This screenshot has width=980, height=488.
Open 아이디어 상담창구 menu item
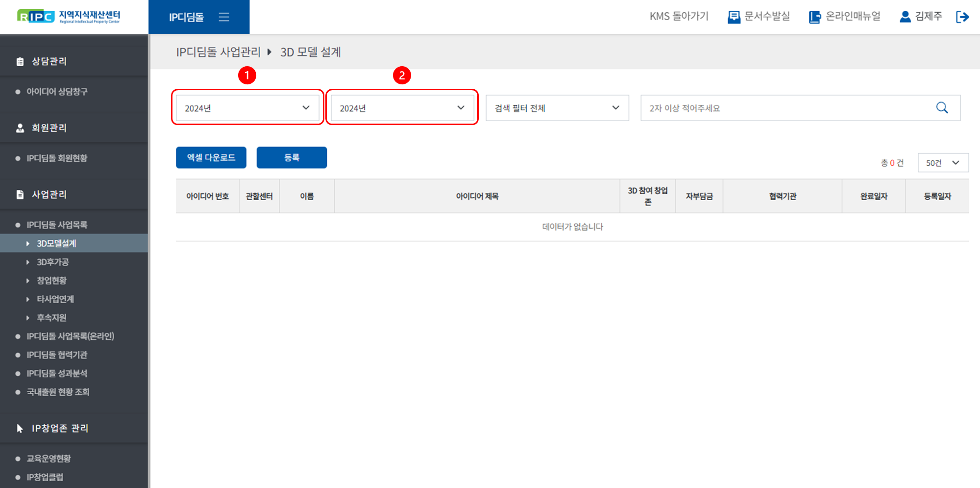tap(57, 92)
